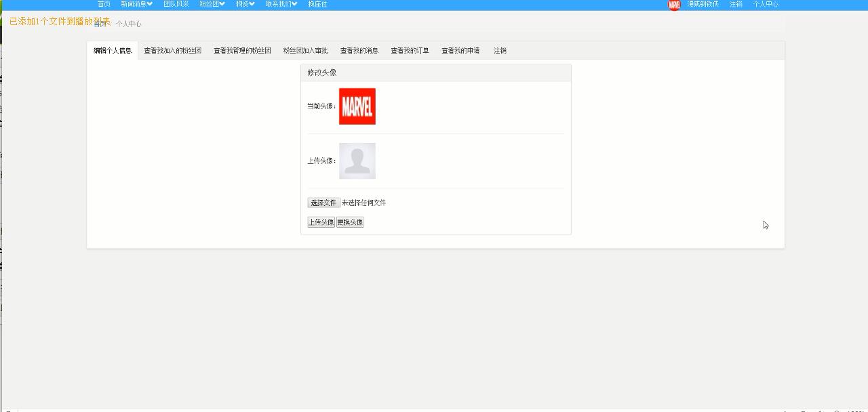The image size is (868, 412).
Task: Click 注销 in the top navbar
Action: tap(736, 4)
